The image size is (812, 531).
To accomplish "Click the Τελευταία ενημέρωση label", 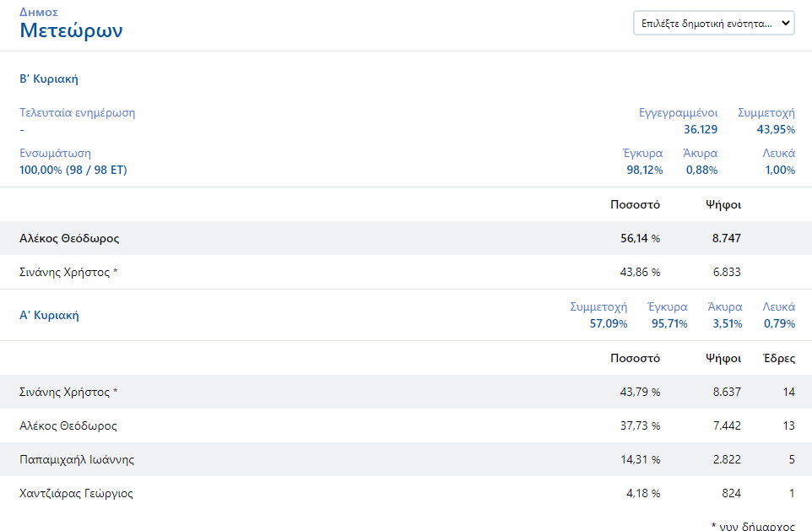I will (x=77, y=112).
